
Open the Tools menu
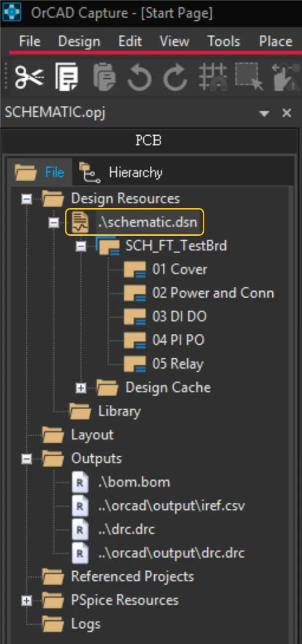(224, 41)
